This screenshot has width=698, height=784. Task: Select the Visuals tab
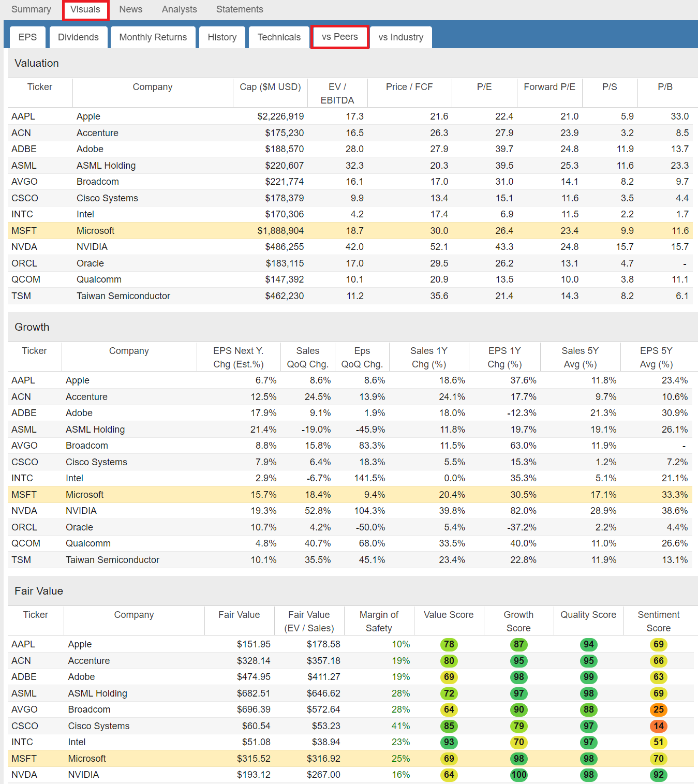85,9
